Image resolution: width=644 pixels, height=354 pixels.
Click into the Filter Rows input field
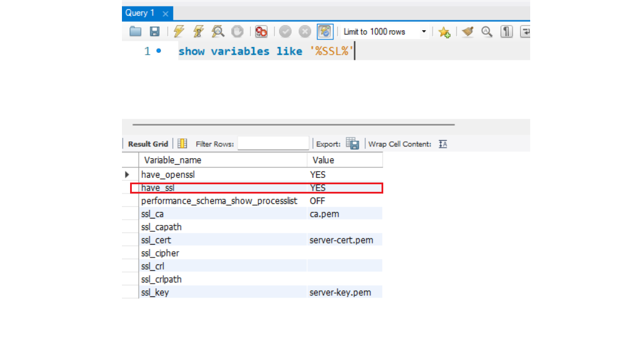pyautogui.click(x=273, y=144)
